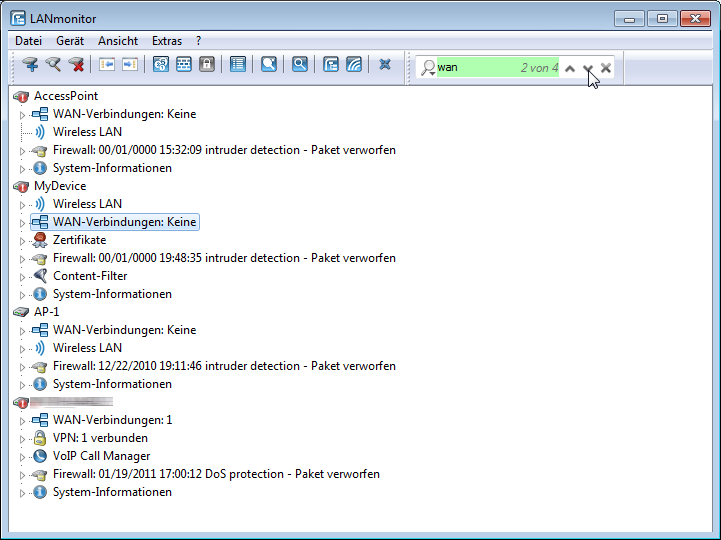The height and width of the screenshot is (540, 721).
Task: Click the wireless signal toolbar icon
Action: click(x=353, y=65)
